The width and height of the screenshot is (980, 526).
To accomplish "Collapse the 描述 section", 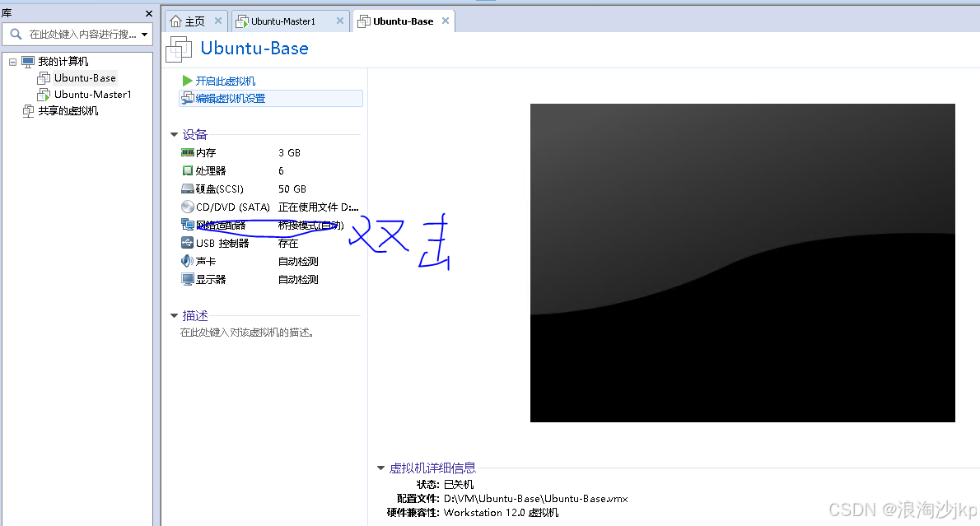I will tap(175, 315).
